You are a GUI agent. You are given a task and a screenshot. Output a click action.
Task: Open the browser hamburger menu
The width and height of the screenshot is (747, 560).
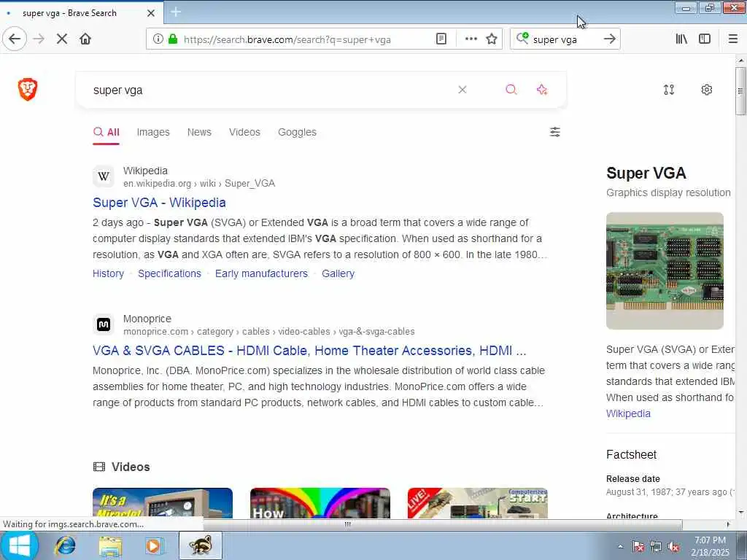click(x=733, y=39)
